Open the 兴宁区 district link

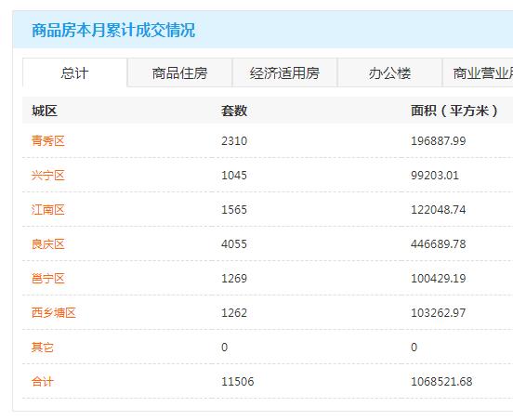(x=47, y=176)
